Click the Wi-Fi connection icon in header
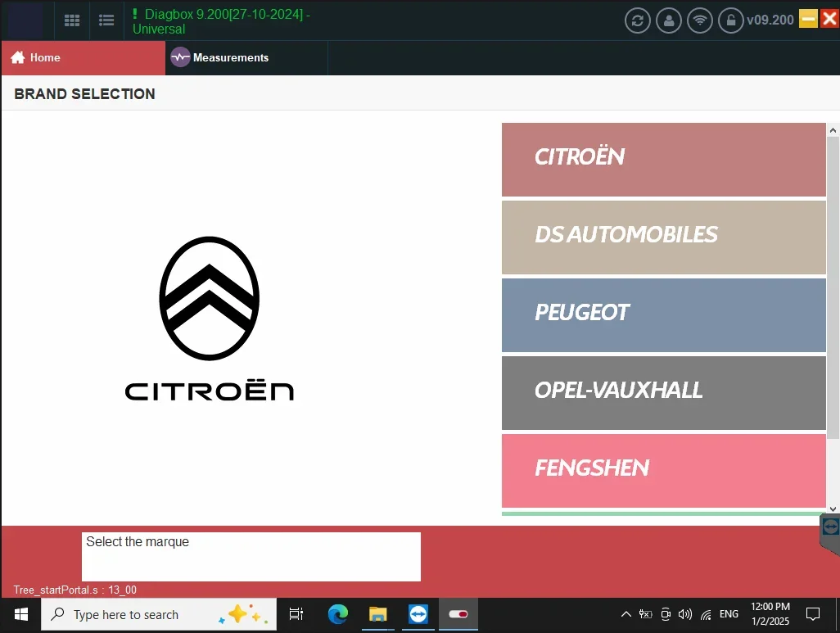This screenshot has height=633, width=840. click(700, 21)
